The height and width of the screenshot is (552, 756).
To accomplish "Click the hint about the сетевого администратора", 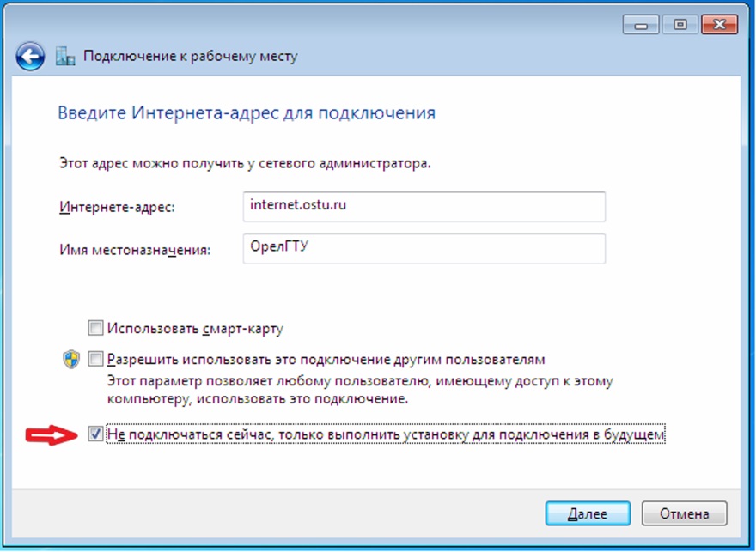I will [x=244, y=161].
